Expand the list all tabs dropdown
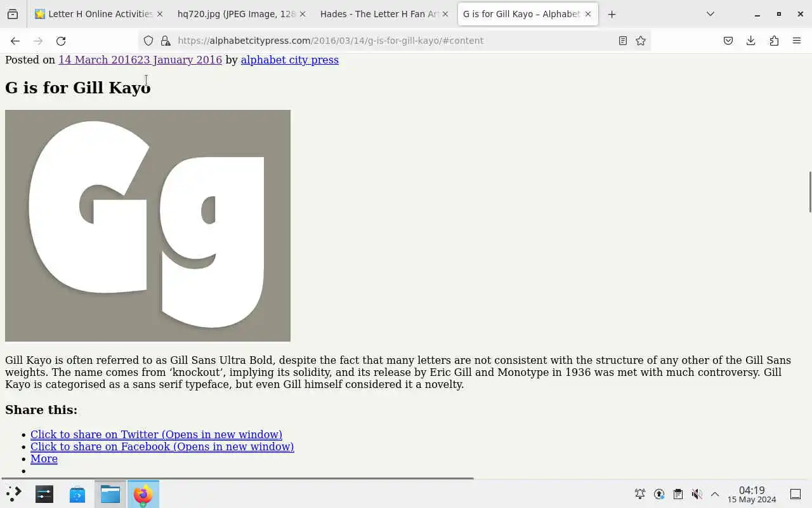Screen dimensions: 812x508 pos(710,14)
